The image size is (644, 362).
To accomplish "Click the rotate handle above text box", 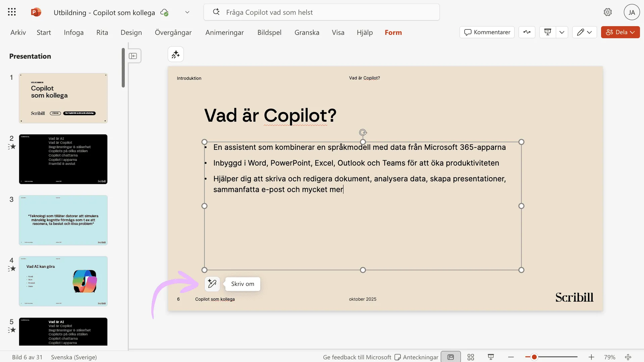I will (x=363, y=132).
